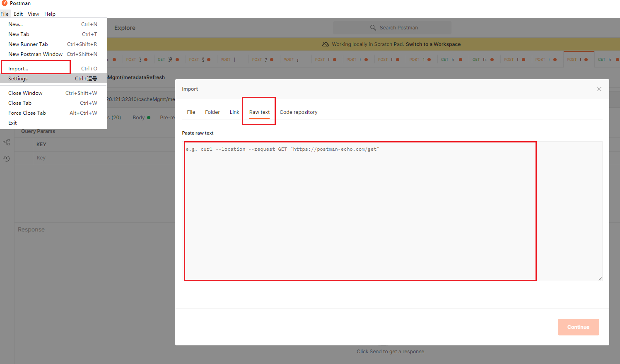Screen dimensions: 620x364
Task: Open the Flows sidebar icon
Action: (x=6, y=142)
